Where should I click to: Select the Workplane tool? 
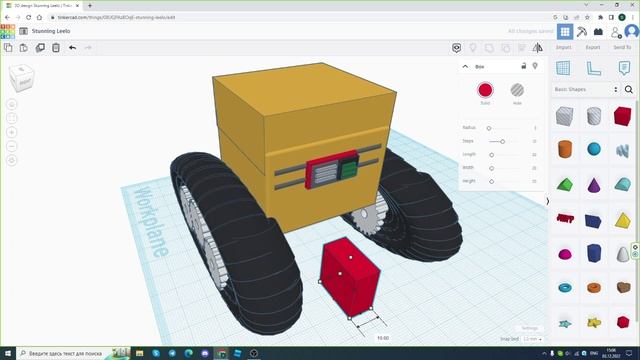tap(564, 68)
